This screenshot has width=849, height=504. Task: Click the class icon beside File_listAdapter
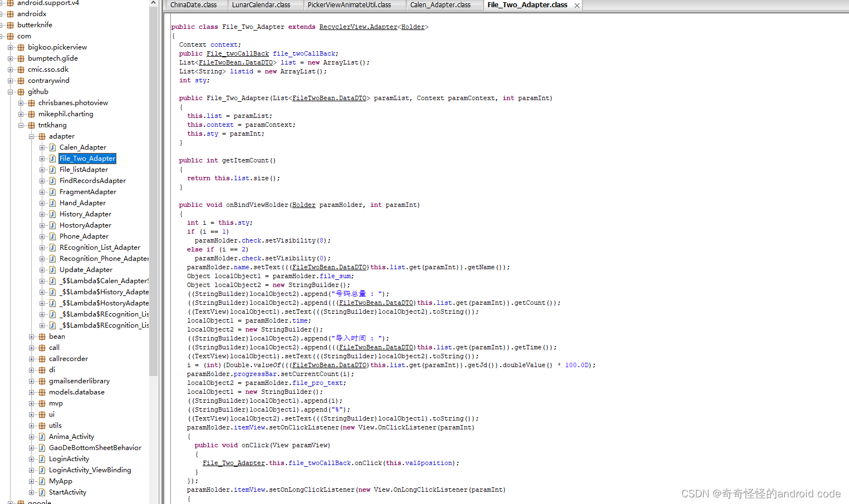pos(52,170)
